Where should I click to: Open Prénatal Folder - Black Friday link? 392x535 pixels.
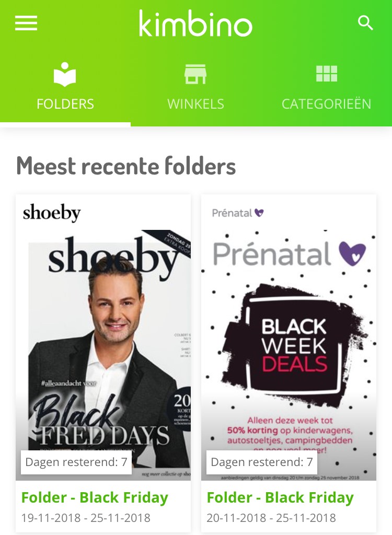tap(280, 497)
